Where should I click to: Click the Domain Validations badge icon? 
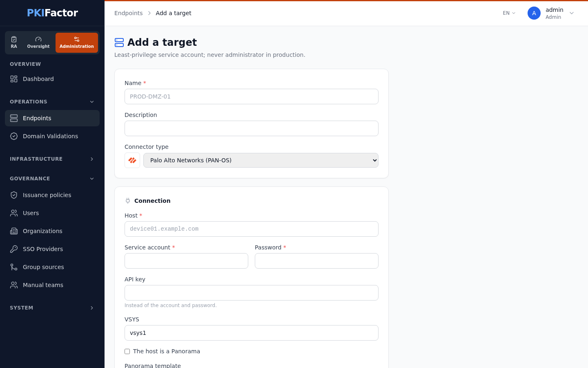[x=14, y=136]
